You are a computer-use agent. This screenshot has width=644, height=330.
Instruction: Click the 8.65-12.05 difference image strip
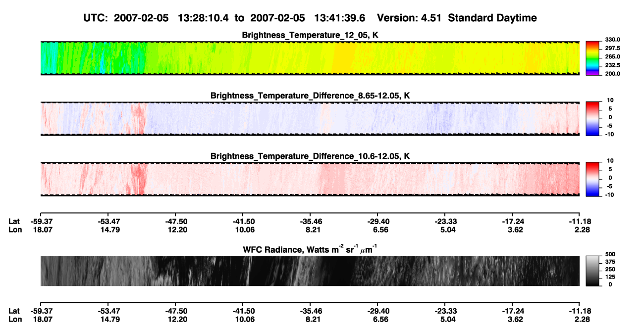310,119
